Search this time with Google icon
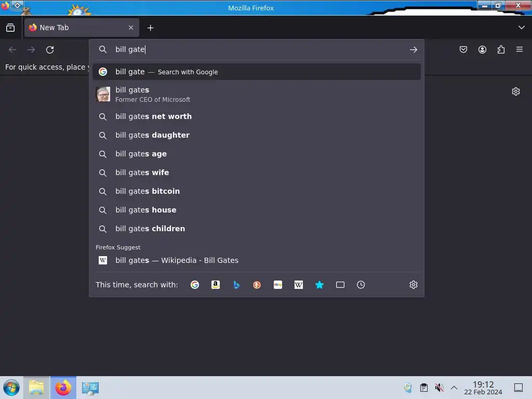The width and height of the screenshot is (532, 399). 195,285
